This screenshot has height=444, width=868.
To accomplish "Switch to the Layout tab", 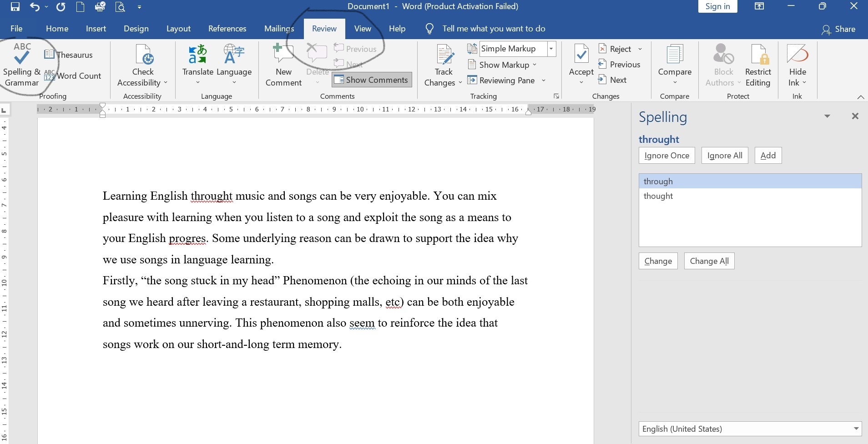I will pos(178,29).
